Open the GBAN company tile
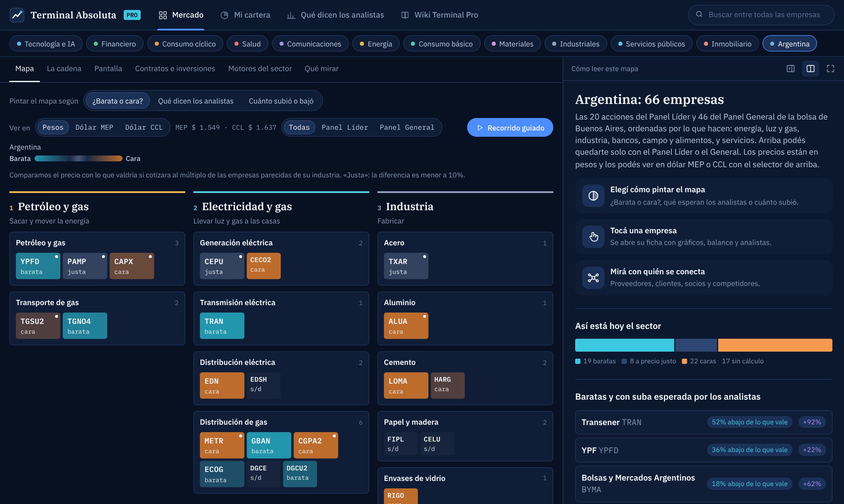This screenshot has width=844, height=504. pos(269,445)
